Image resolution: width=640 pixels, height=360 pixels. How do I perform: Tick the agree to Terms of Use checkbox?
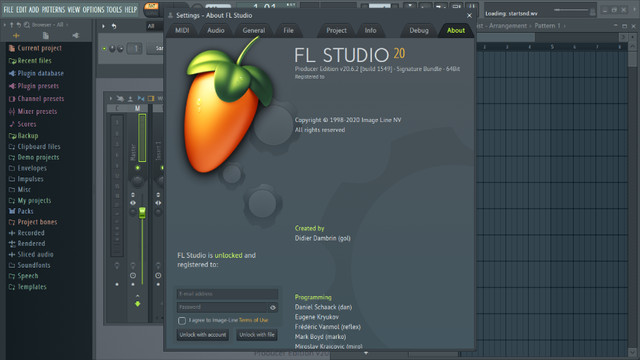pyautogui.click(x=182, y=320)
